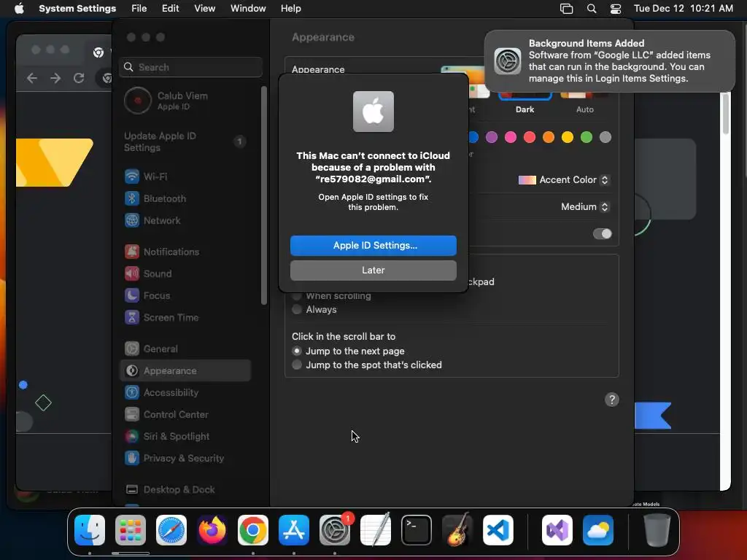Select Accessibility icon in sidebar
747x560 pixels.
click(x=132, y=392)
